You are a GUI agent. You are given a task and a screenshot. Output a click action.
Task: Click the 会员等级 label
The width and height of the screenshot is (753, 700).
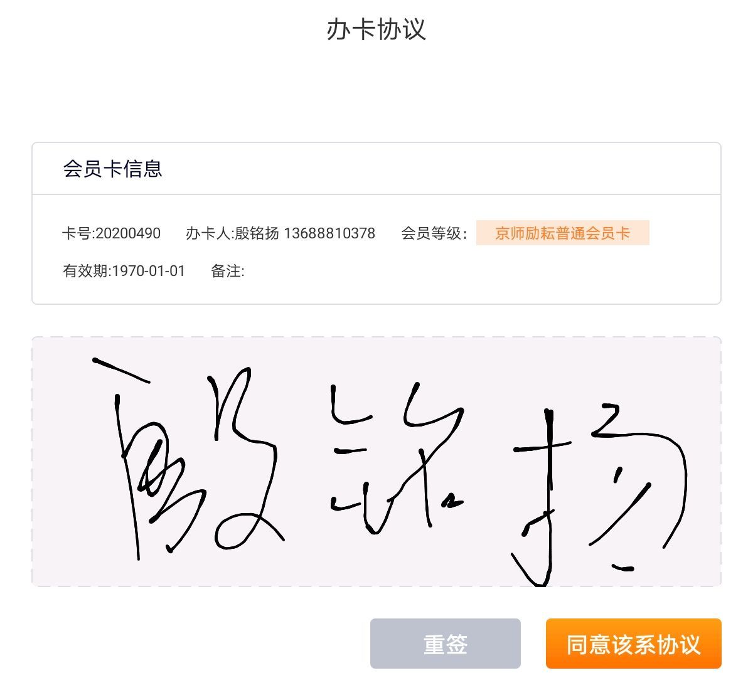point(434,233)
